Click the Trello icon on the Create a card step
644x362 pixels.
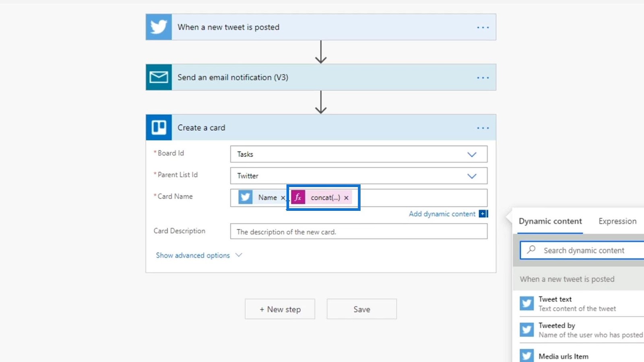pyautogui.click(x=159, y=128)
